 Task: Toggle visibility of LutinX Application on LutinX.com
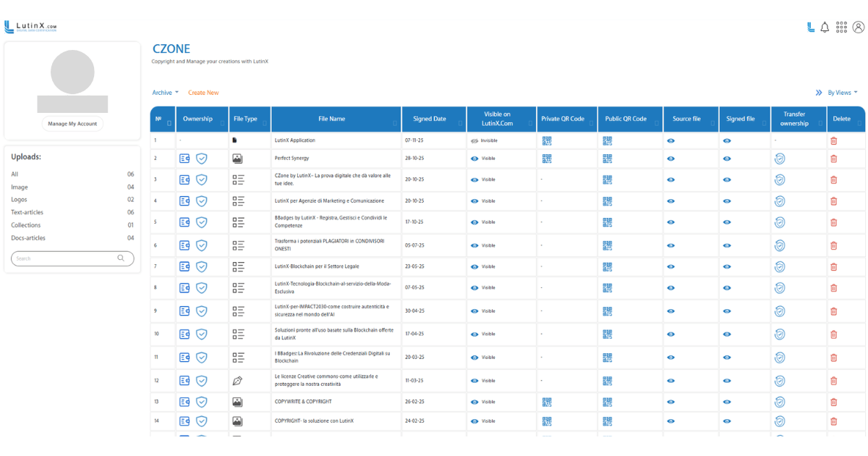[x=475, y=140]
